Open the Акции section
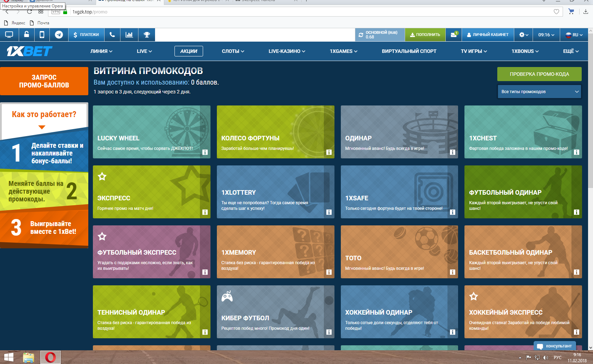Screen dimensions: 593x364 point(189,51)
